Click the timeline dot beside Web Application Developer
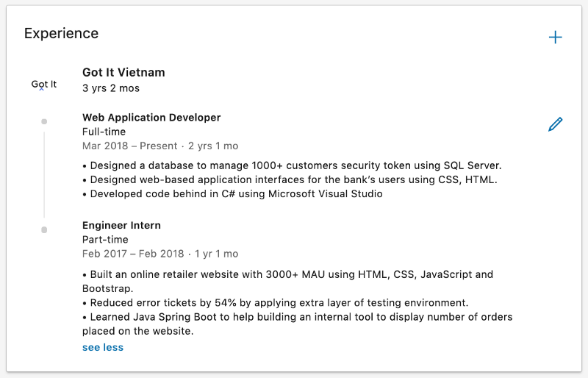Image resolution: width=588 pixels, height=378 pixels. (44, 121)
